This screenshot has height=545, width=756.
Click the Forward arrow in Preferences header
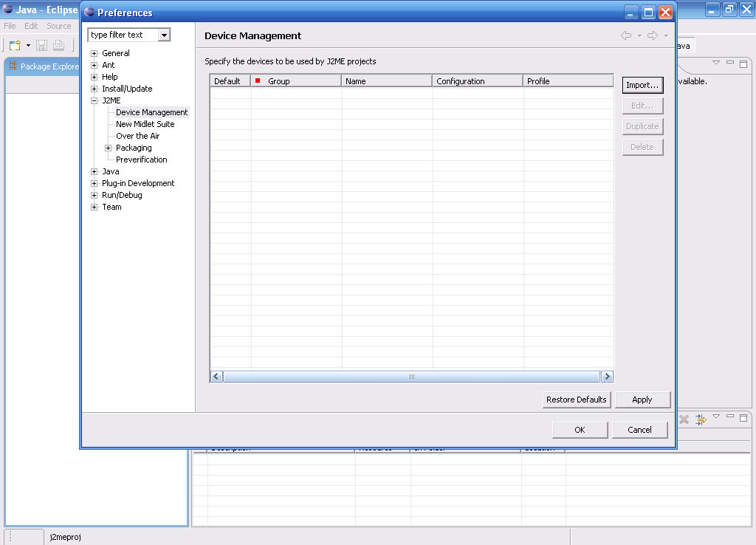[653, 35]
